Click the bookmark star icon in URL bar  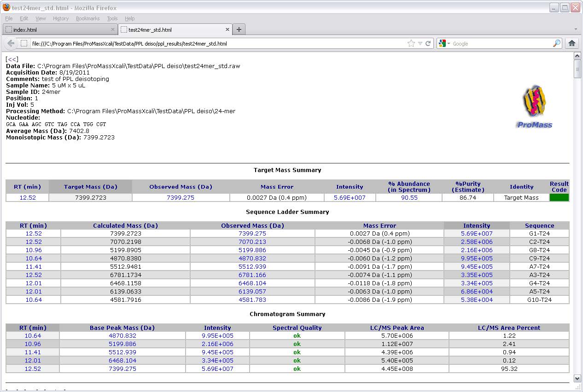pyautogui.click(x=411, y=43)
